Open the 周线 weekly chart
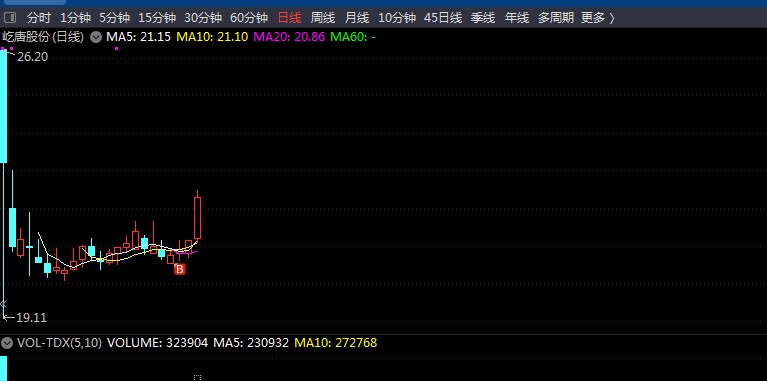Screen dimensions: 767x381 (323, 19)
